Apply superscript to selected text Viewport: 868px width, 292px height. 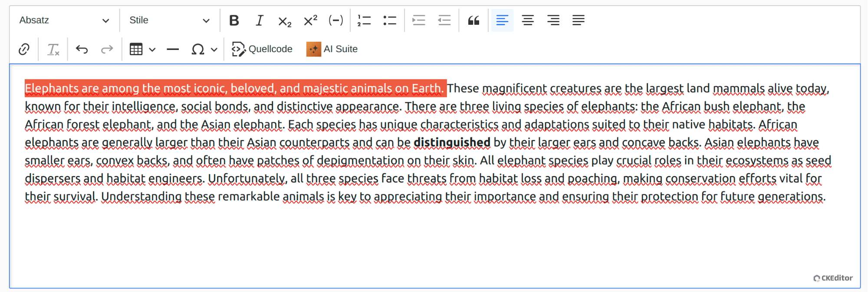coord(310,20)
